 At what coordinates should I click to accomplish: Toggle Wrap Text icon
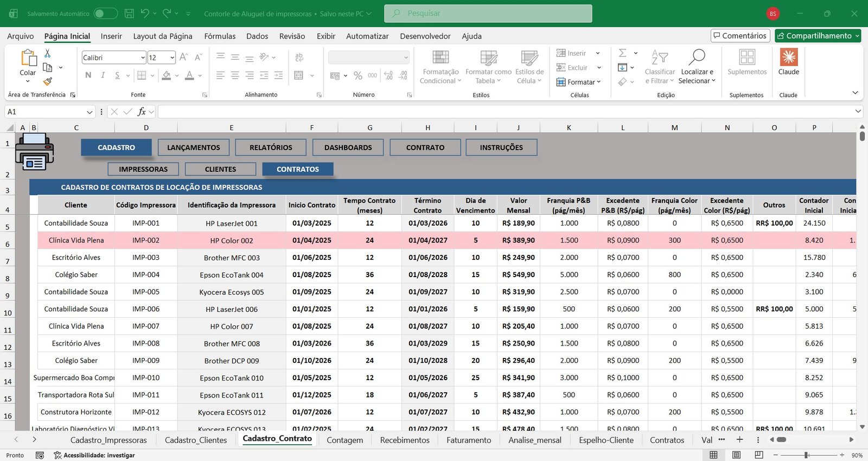299,57
